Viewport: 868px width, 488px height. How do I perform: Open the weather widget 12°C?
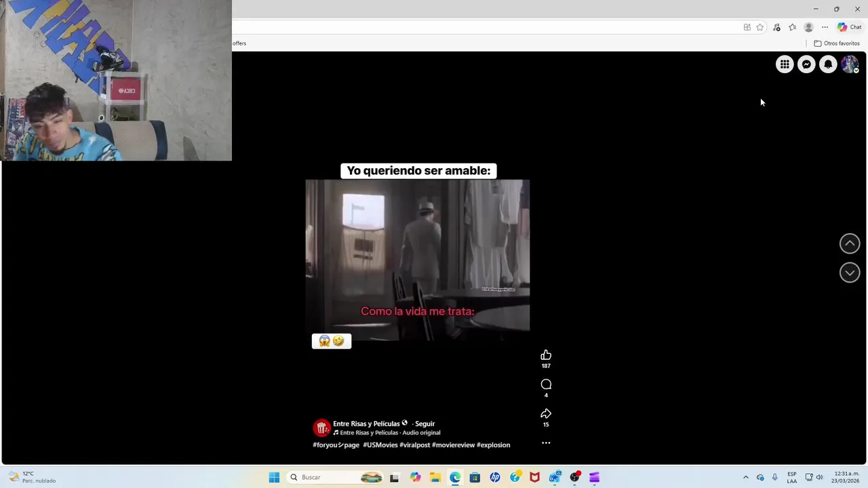pyautogui.click(x=32, y=477)
